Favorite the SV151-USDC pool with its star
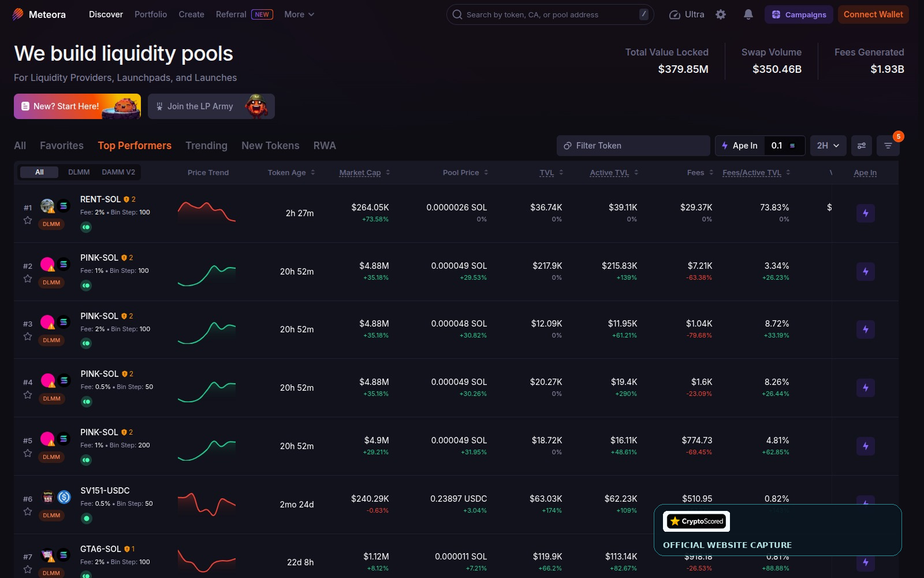 coord(28,512)
